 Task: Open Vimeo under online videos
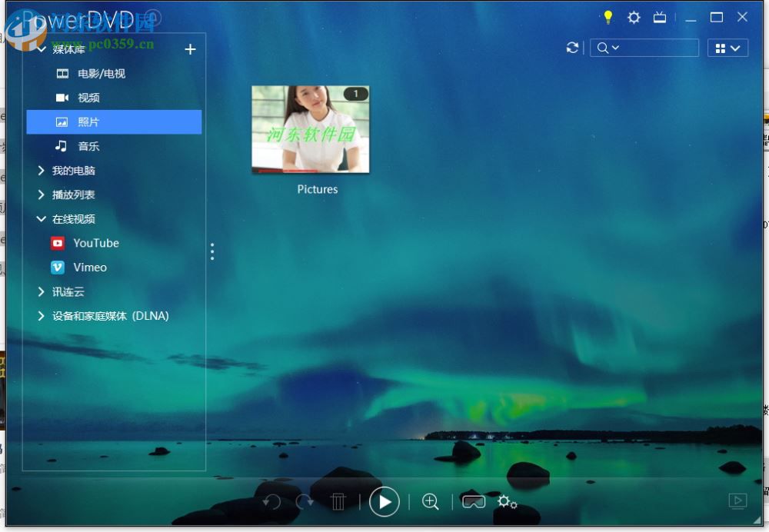tap(89, 268)
